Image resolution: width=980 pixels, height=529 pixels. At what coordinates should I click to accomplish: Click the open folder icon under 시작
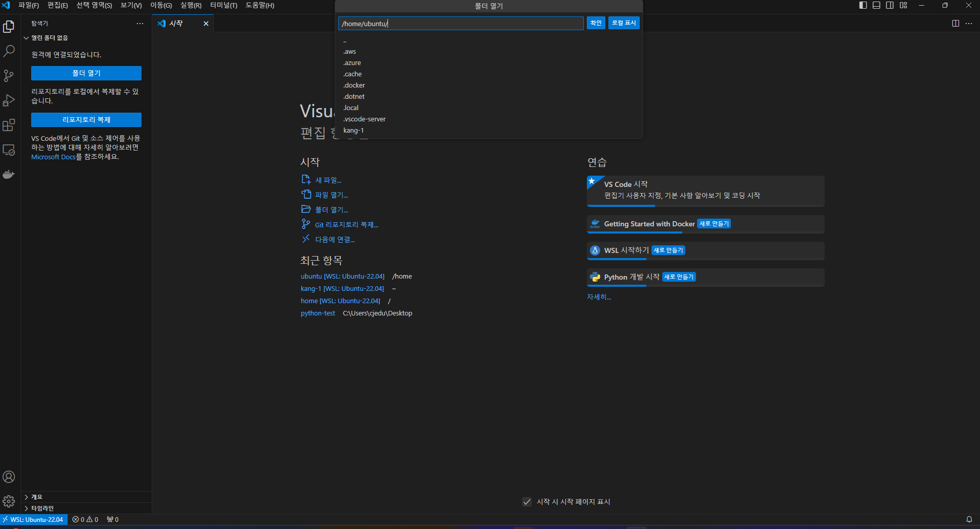(306, 209)
